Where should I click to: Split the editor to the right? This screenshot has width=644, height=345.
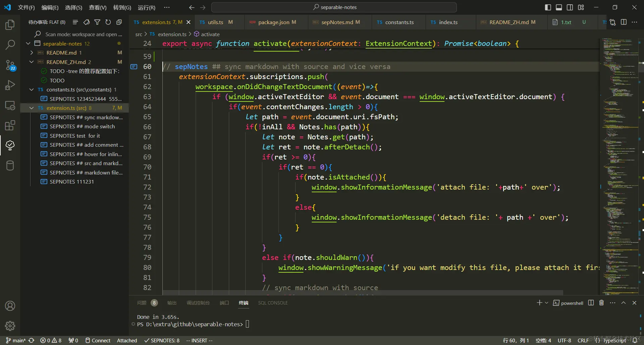(624, 22)
